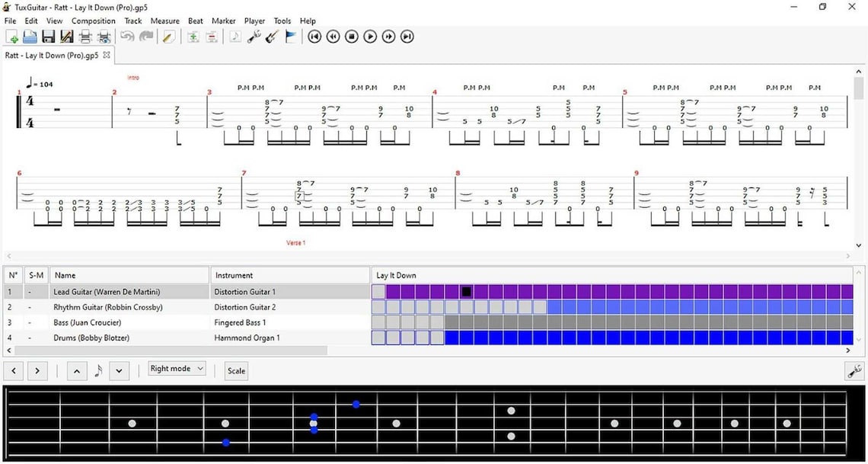Toggle solo-mute for Bass (Juan Croucier)
This screenshot has width=868, height=464.
pos(36,322)
